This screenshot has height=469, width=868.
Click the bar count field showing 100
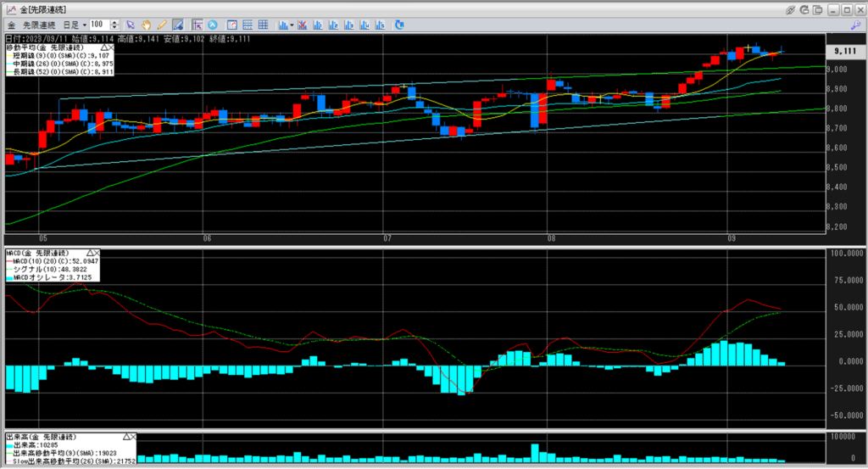97,25
